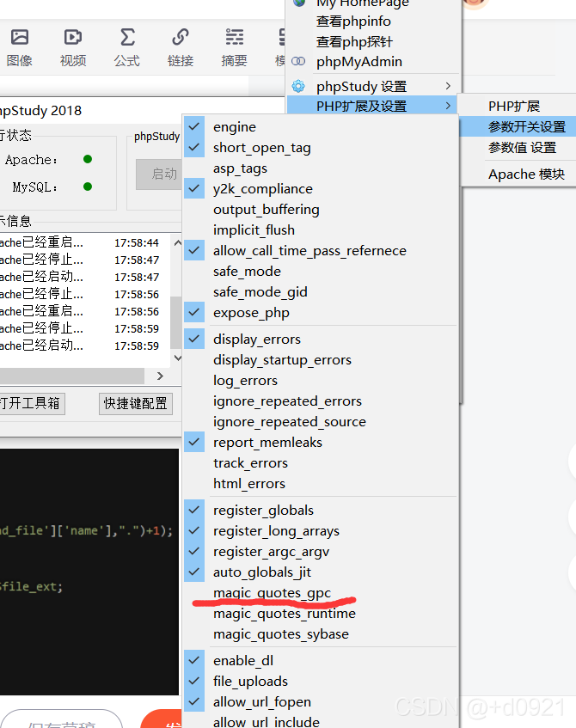576x728 pixels.
Task: Toggle register_globals setting
Action: 321,511
